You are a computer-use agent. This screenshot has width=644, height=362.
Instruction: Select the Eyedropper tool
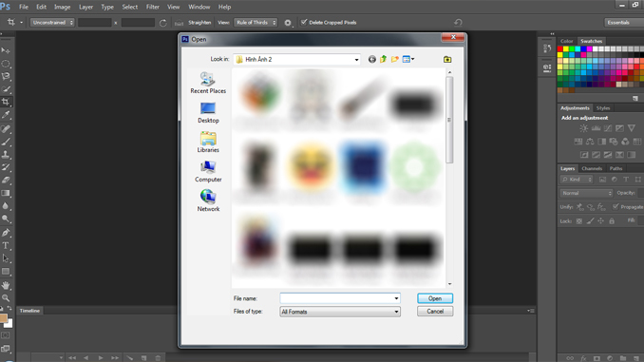click(x=6, y=115)
